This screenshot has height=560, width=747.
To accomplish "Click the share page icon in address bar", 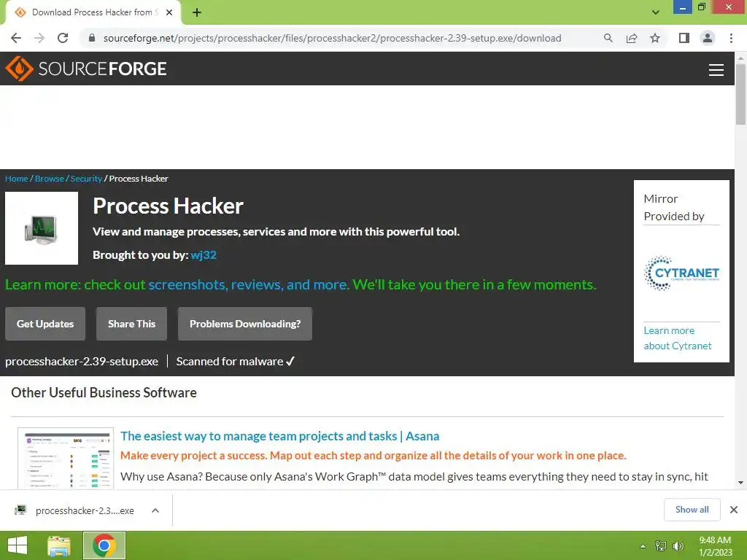I will pyautogui.click(x=632, y=38).
